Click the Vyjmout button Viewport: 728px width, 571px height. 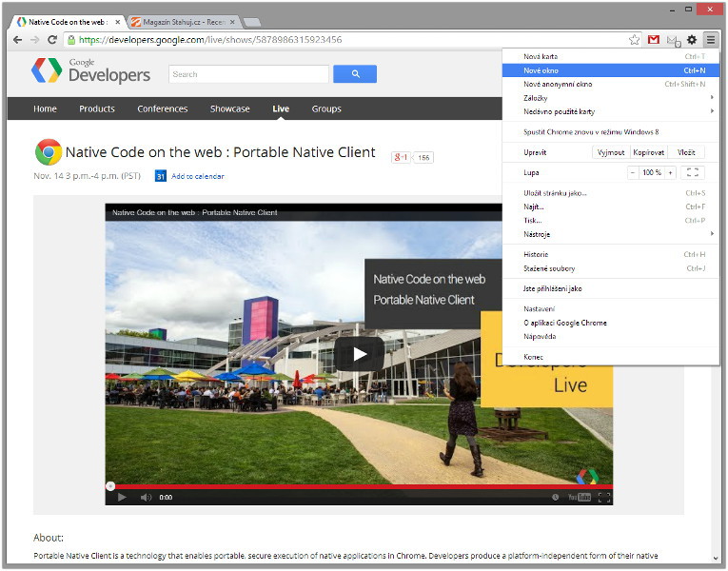[611, 152]
